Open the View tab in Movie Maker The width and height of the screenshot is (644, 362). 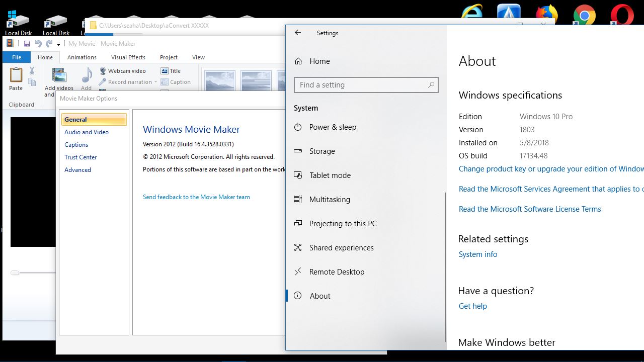pos(199,57)
